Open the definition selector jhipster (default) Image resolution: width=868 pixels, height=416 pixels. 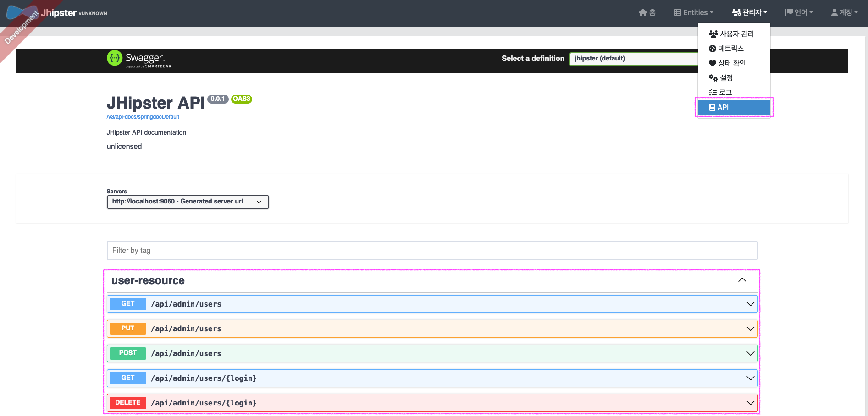point(634,59)
